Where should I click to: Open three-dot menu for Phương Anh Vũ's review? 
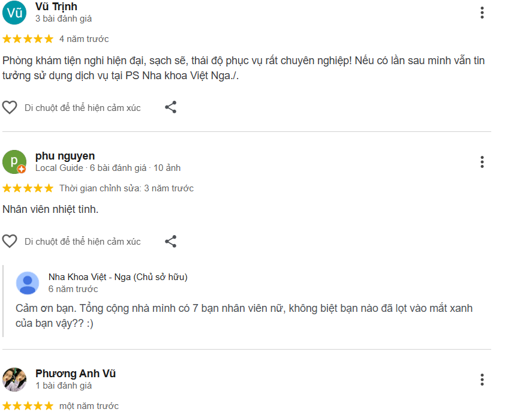tap(482, 380)
